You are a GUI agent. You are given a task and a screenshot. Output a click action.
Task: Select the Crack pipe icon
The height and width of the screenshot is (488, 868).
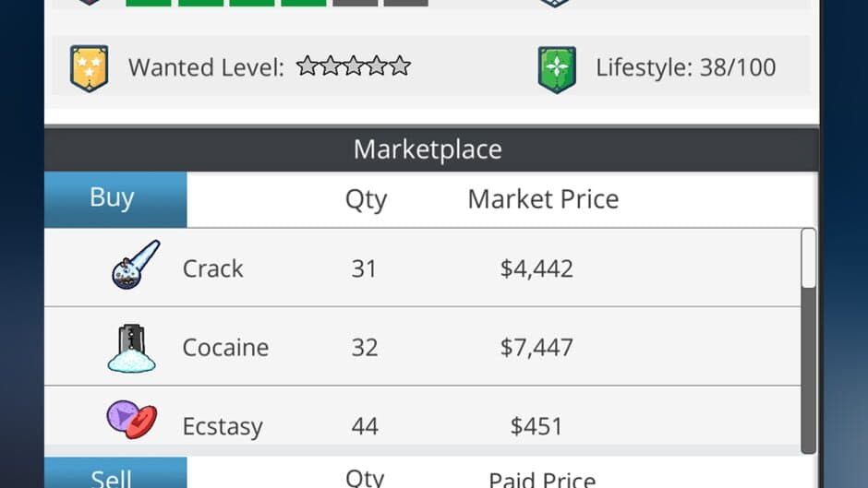136,266
